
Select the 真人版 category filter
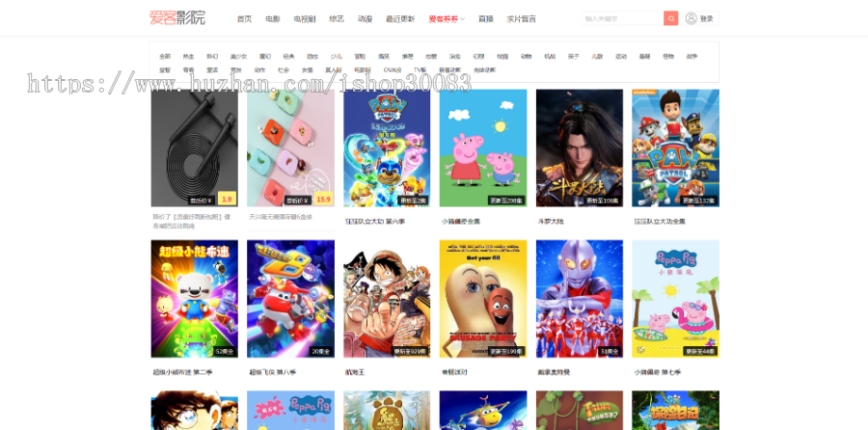point(334,70)
